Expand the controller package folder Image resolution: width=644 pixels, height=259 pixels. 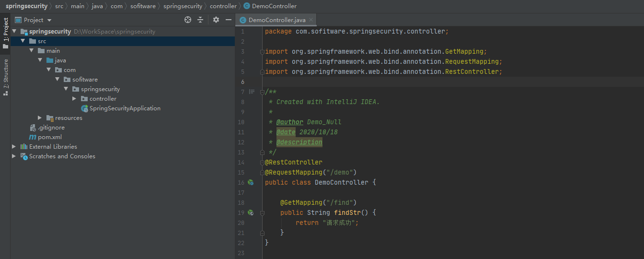[x=74, y=99]
